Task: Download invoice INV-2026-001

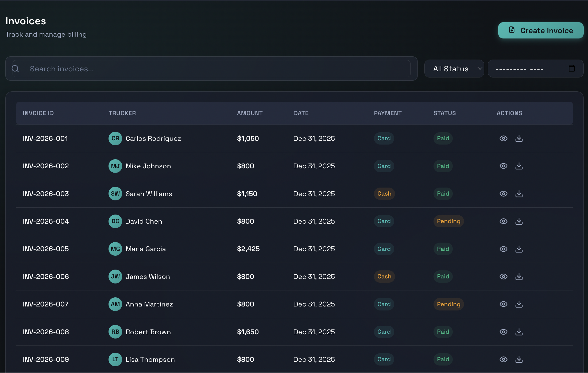Action: [519, 138]
